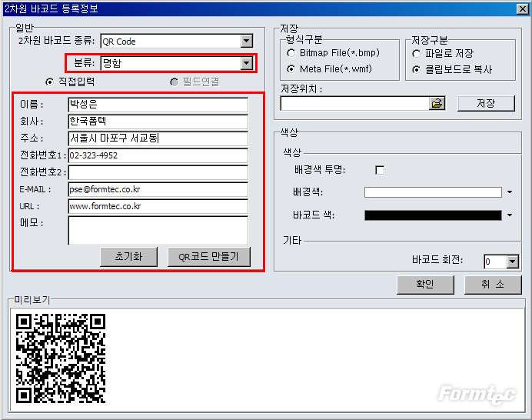Confirm with the 확인 button

click(425, 285)
